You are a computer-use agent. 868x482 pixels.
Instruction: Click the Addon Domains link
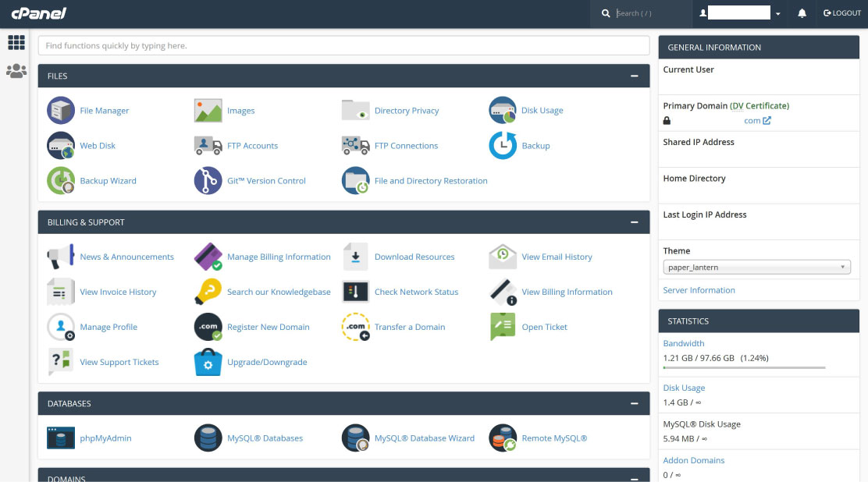coord(694,460)
